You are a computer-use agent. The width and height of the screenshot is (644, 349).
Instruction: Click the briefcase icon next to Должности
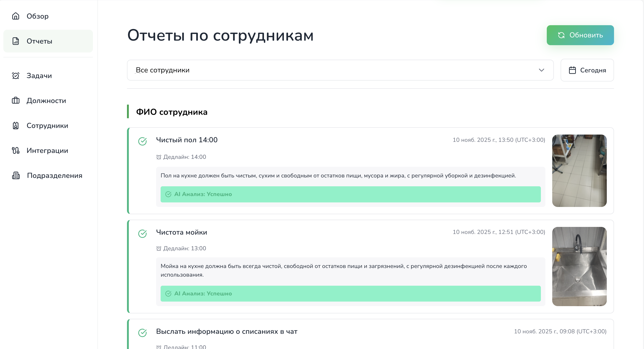coord(15,101)
